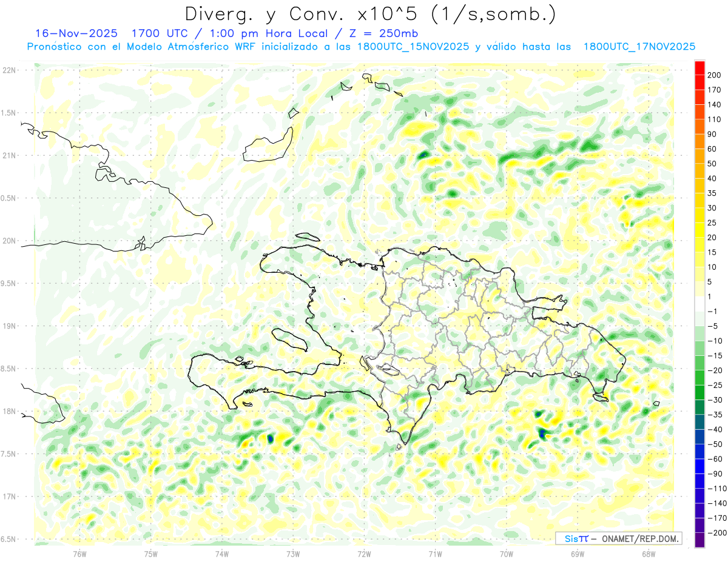The height and width of the screenshot is (562, 728).
Task: Click the "22N" latitude label
Action: 8,70
